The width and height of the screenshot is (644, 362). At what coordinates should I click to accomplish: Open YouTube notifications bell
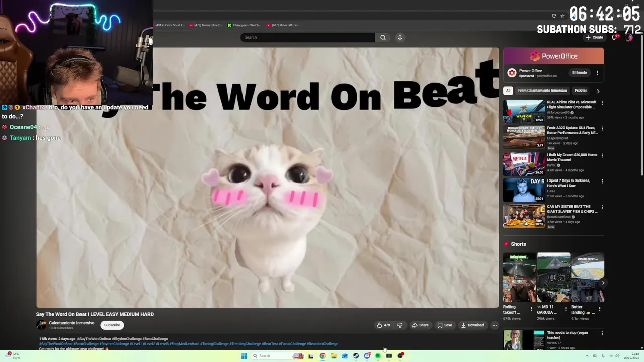(x=614, y=37)
